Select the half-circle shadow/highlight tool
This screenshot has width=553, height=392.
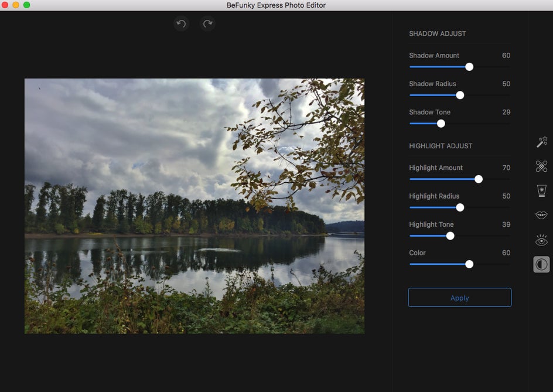pyautogui.click(x=541, y=264)
